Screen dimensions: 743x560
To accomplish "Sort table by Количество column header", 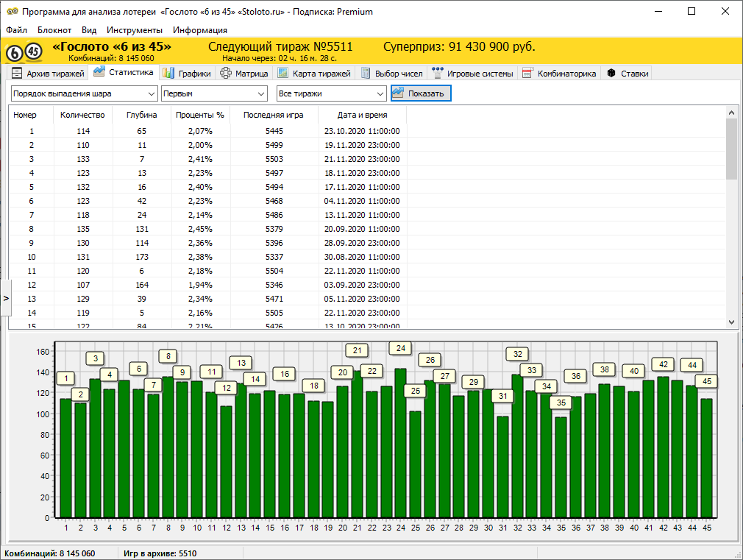I will coord(82,115).
